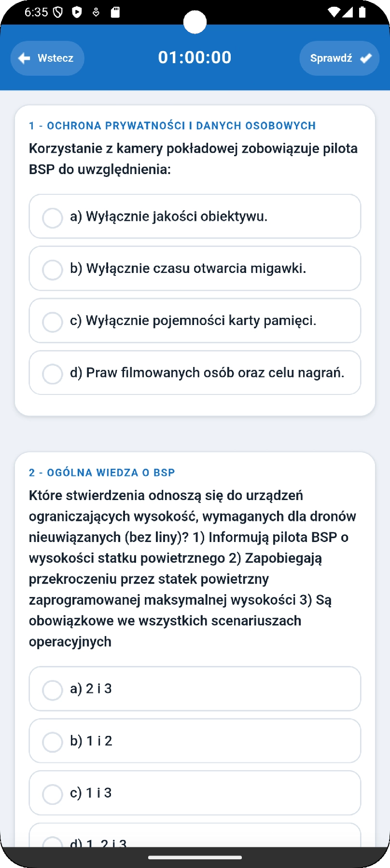Select radio for Wyłącznie czasu otwarcia migawki
This screenshot has width=390, height=868.
[x=53, y=270]
